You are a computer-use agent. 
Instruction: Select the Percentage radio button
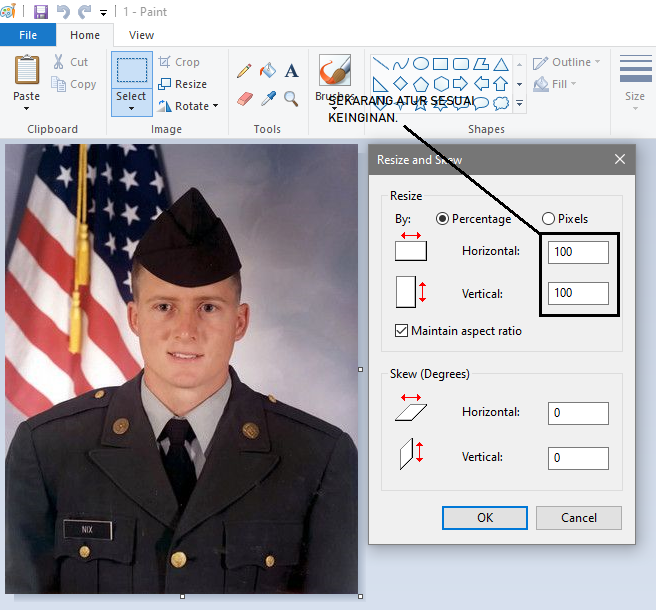pos(442,218)
